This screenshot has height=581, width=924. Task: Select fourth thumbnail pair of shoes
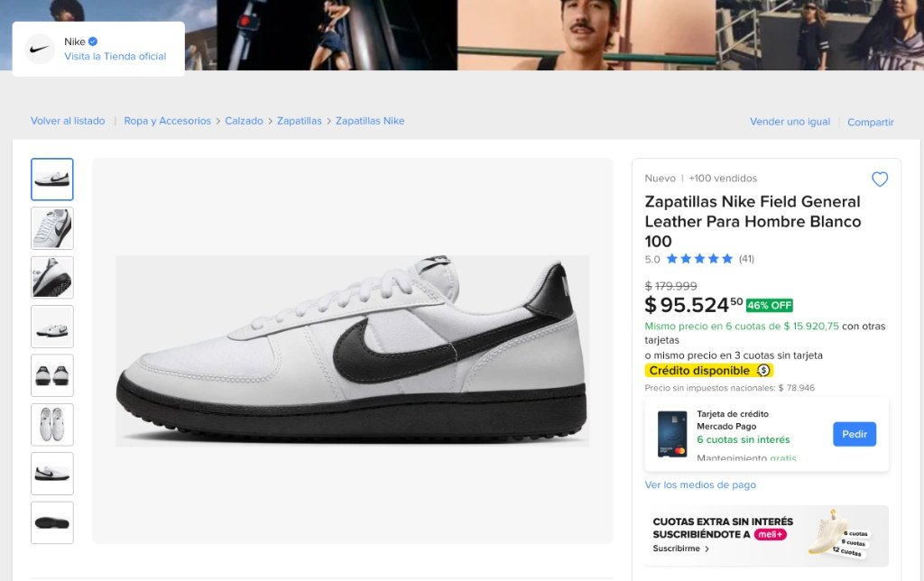point(51,327)
